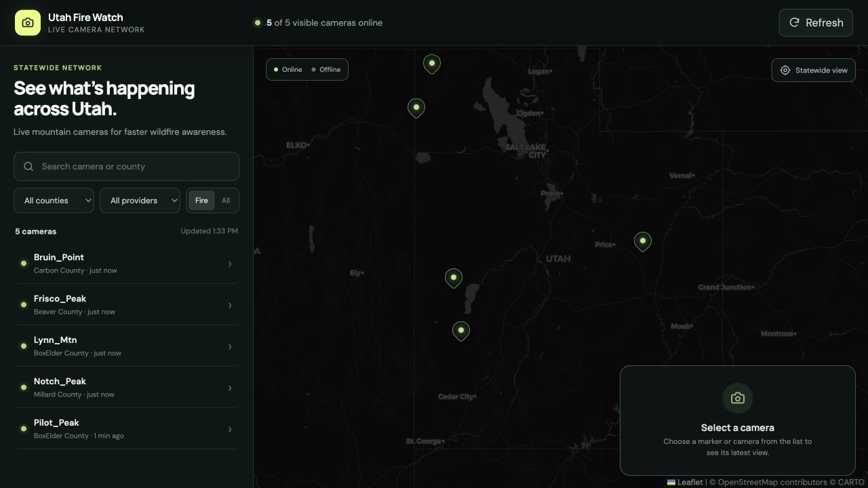Screen dimensions: 868x488
Task: Click the 5 of 5 visible cameras online text
Action: (x=324, y=22)
